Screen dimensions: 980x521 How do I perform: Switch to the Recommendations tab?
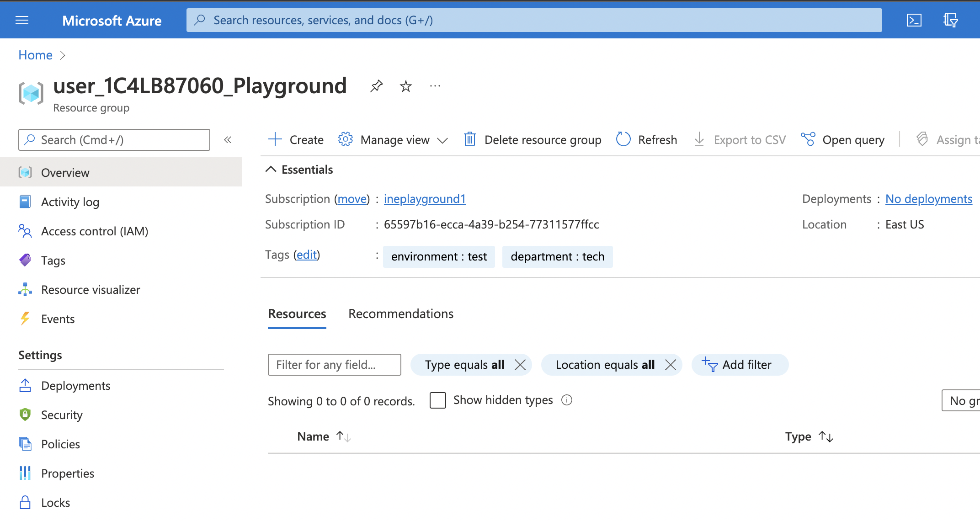[401, 314]
